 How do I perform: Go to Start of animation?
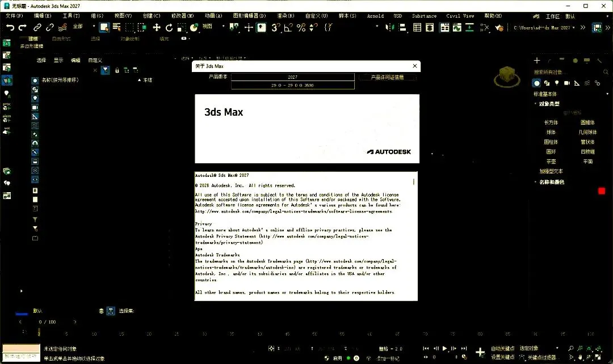coord(426,348)
